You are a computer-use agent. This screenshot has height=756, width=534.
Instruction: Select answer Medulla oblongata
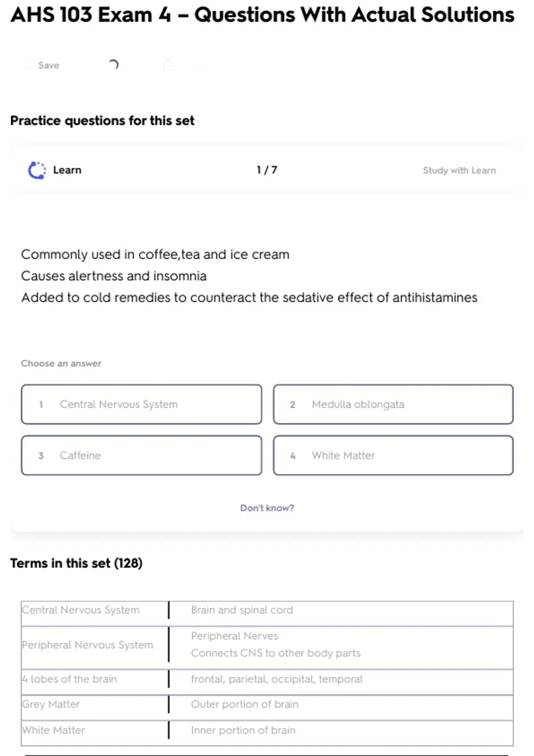(393, 404)
